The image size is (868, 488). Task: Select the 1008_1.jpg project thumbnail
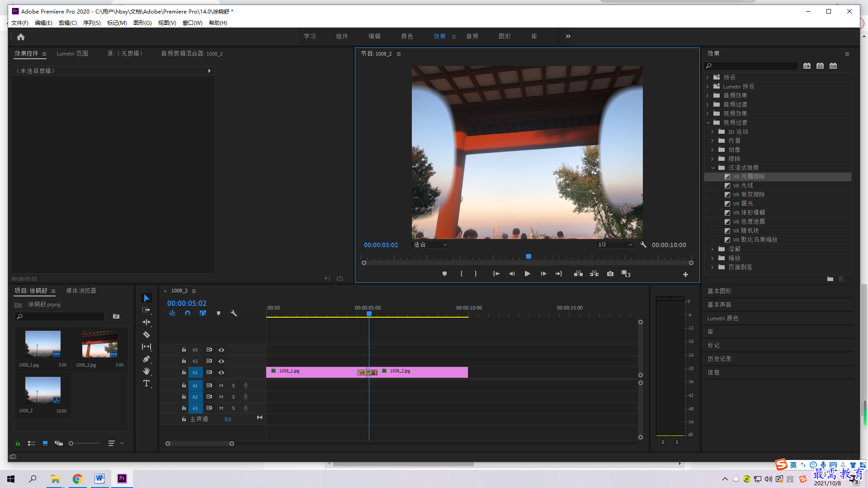[43, 344]
